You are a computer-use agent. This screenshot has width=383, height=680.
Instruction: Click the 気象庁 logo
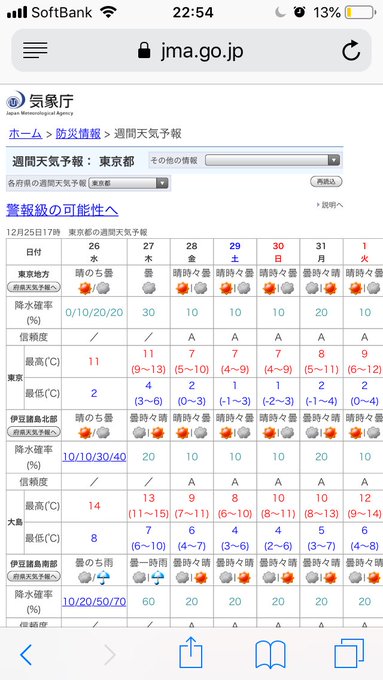click(x=39, y=103)
